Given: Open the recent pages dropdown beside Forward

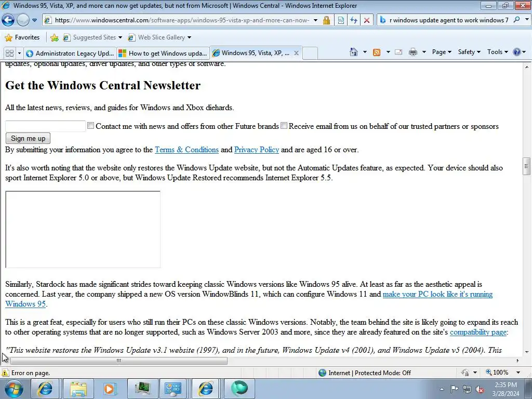Looking at the screenshot, I should [35, 20].
